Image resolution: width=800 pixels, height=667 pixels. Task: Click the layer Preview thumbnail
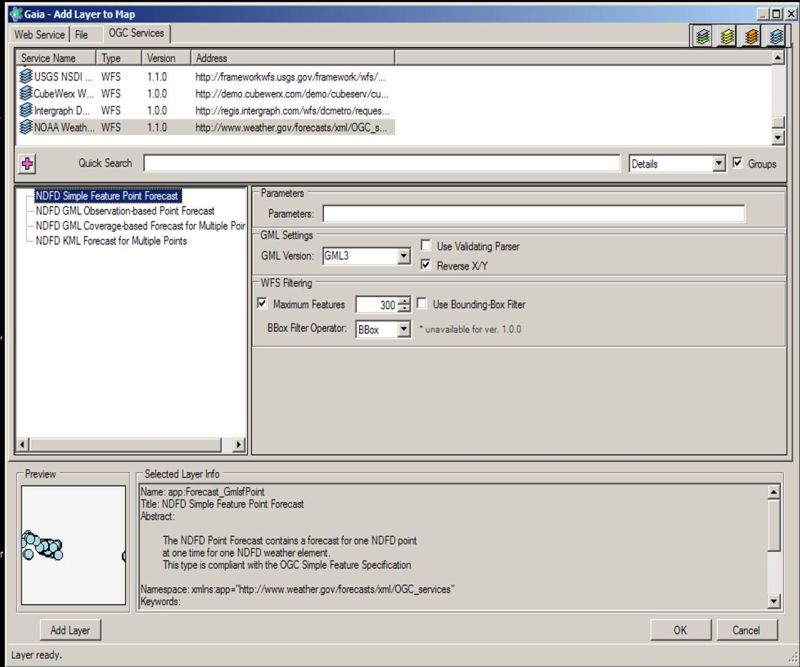(73, 545)
